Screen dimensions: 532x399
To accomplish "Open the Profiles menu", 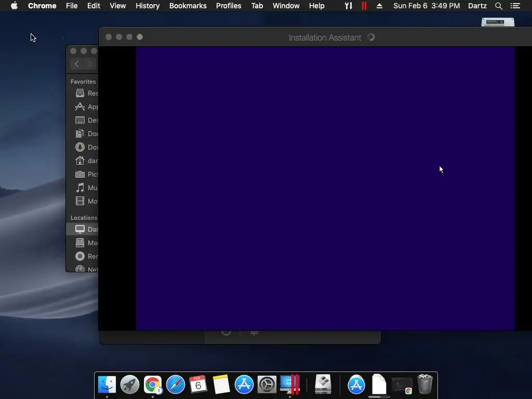I will point(229,6).
